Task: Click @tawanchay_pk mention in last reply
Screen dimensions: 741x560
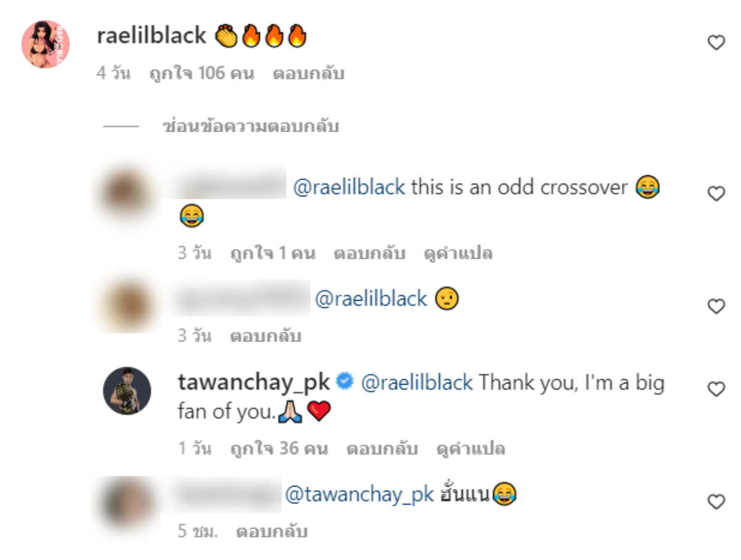Action: [359, 494]
